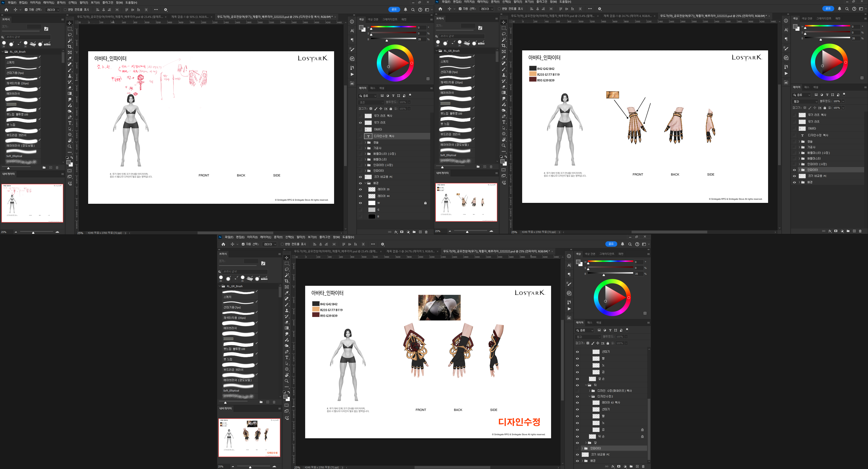Viewport: 868px width, 469px height.
Task: Show G layer in top-left window
Action: 361,210
